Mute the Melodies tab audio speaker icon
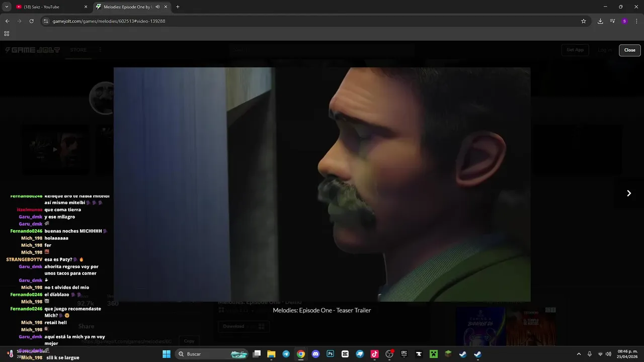The image size is (644, 362). (157, 7)
